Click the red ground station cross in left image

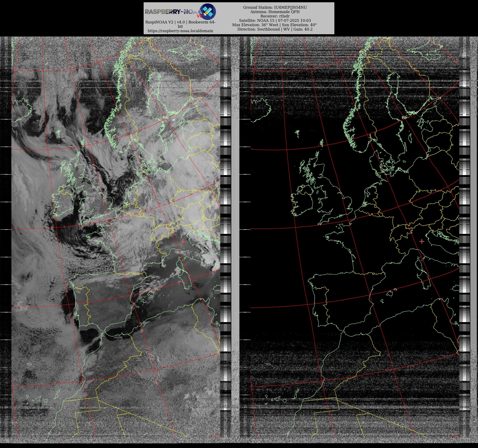pyautogui.click(x=183, y=241)
